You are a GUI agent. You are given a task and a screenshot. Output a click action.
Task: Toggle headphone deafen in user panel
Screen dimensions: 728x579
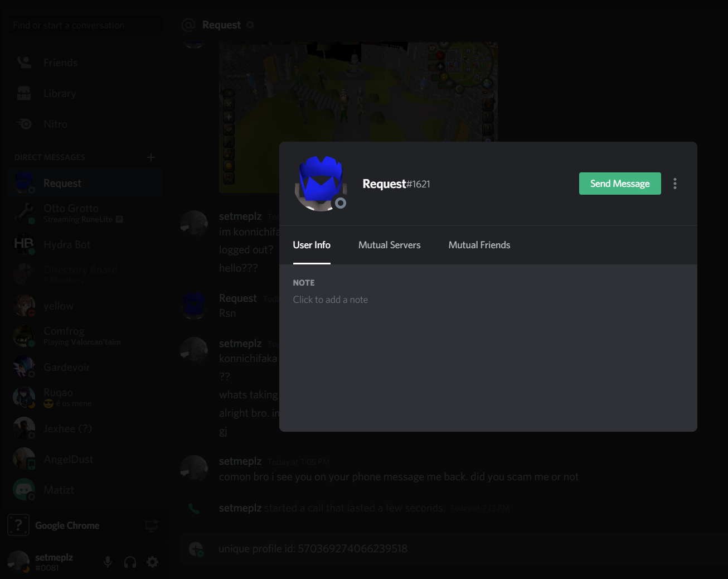pos(130,562)
